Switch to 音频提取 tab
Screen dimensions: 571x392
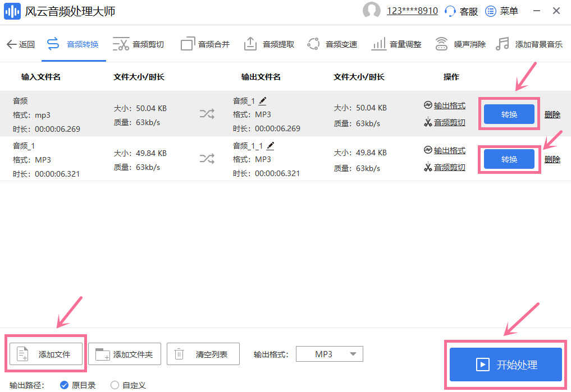[269, 44]
